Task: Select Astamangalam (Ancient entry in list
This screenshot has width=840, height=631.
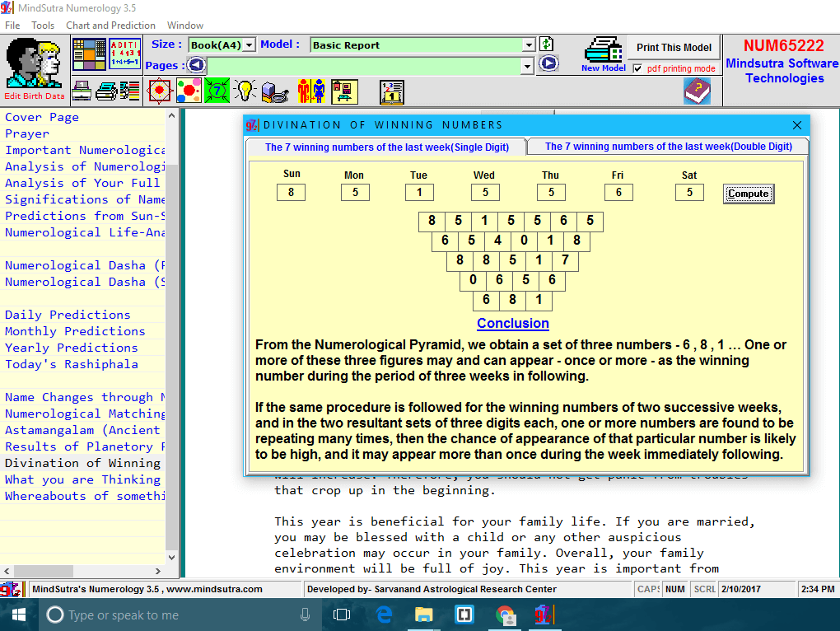Action: coord(82,430)
